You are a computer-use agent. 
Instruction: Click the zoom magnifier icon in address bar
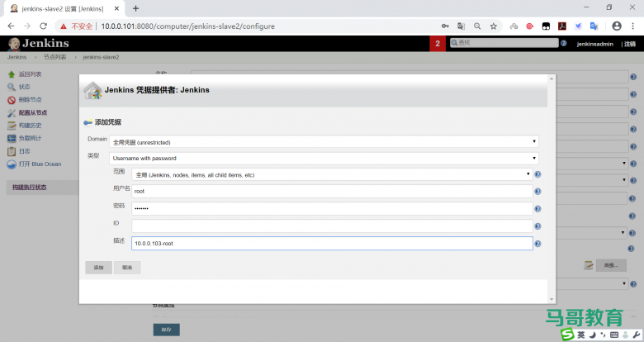(477, 26)
